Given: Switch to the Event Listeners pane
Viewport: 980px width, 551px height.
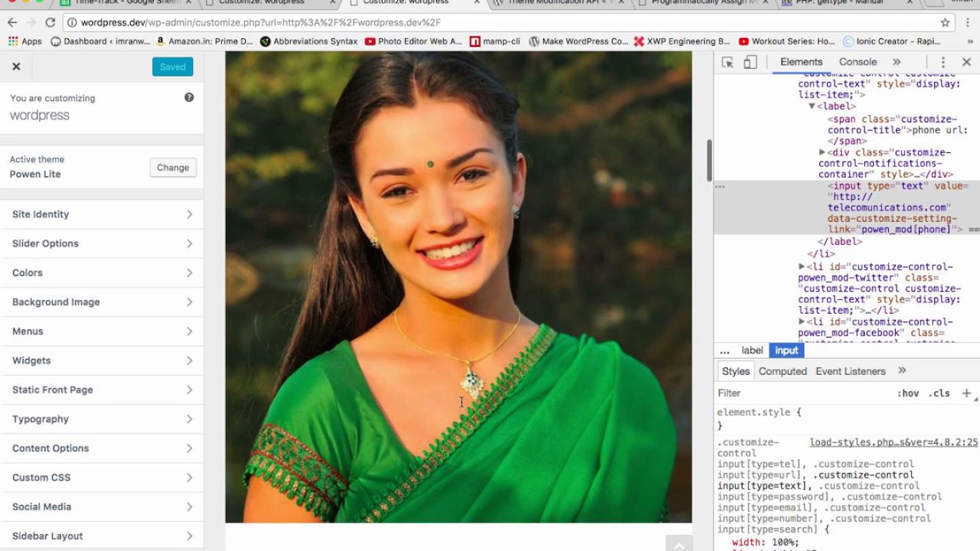Looking at the screenshot, I should (x=851, y=371).
